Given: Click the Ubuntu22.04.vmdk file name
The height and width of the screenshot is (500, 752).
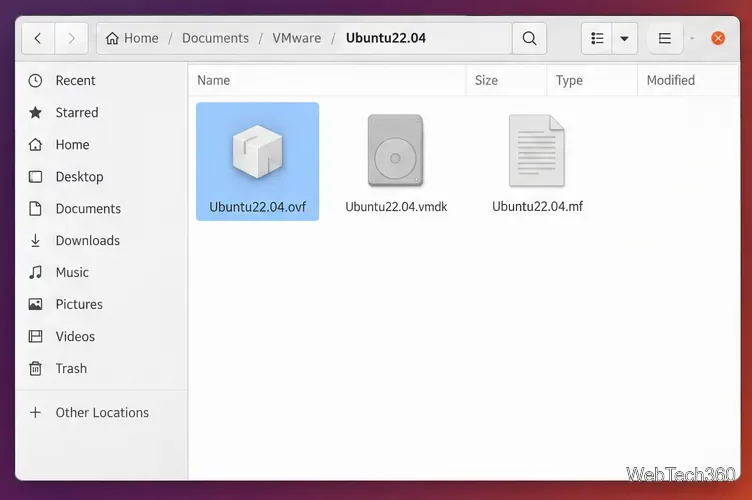Looking at the screenshot, I should point(396,207).
